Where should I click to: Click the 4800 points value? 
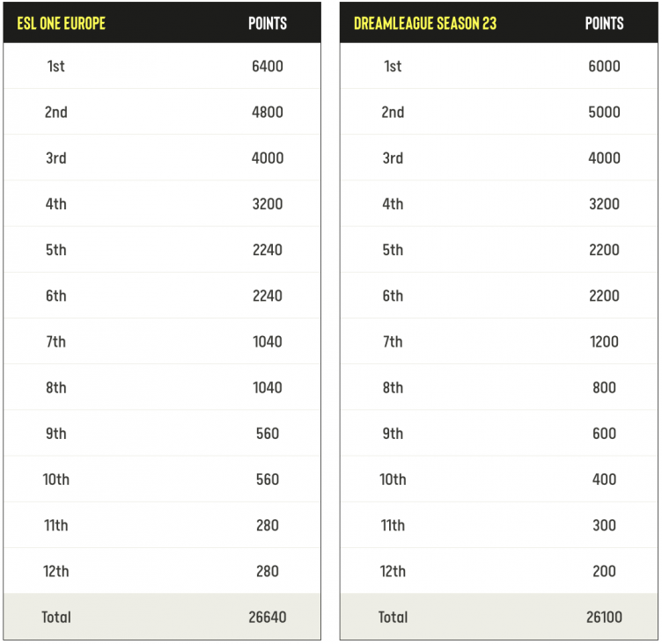(x=268, y=112)
